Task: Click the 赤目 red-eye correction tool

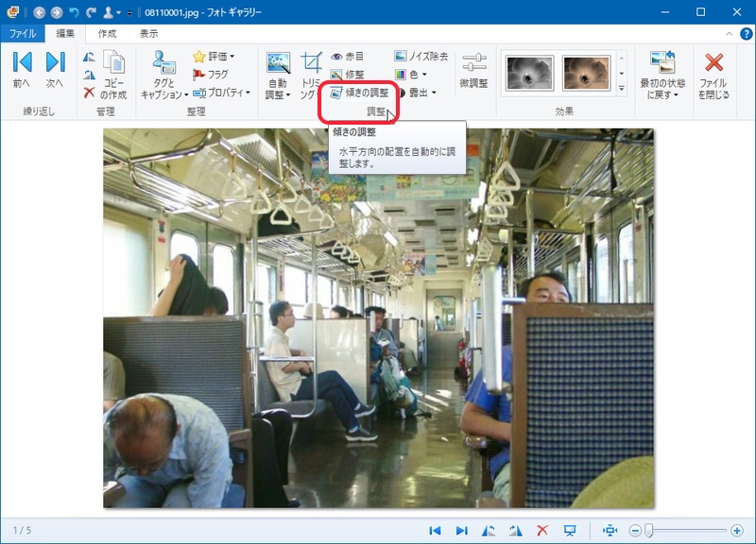Action: 347,57
